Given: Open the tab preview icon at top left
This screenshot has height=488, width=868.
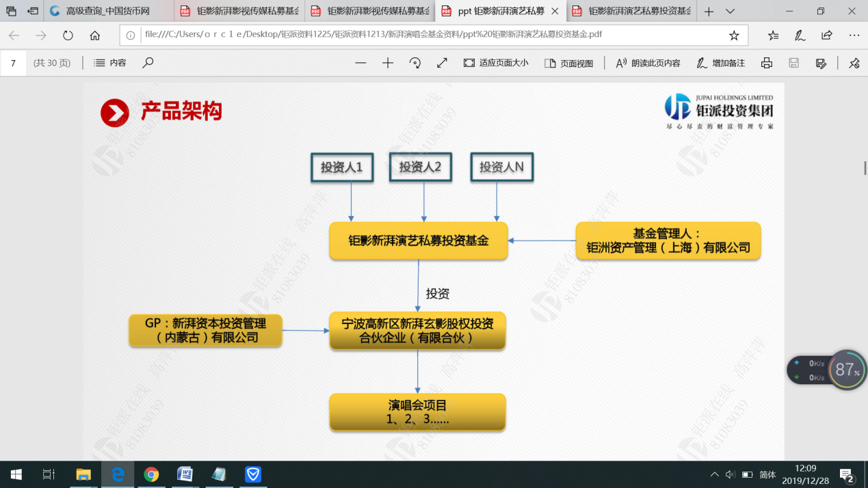Looking at the screenshot, I should pos(11,11).
